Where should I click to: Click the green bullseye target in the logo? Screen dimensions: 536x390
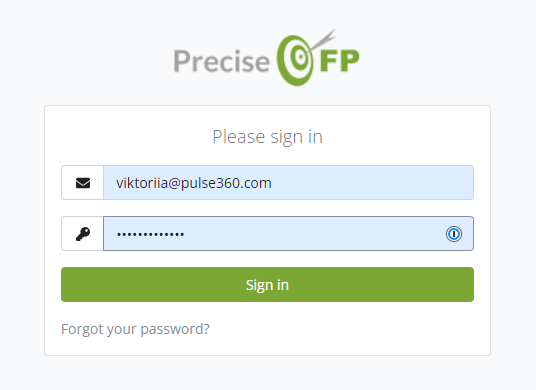(x=295, y=60)
